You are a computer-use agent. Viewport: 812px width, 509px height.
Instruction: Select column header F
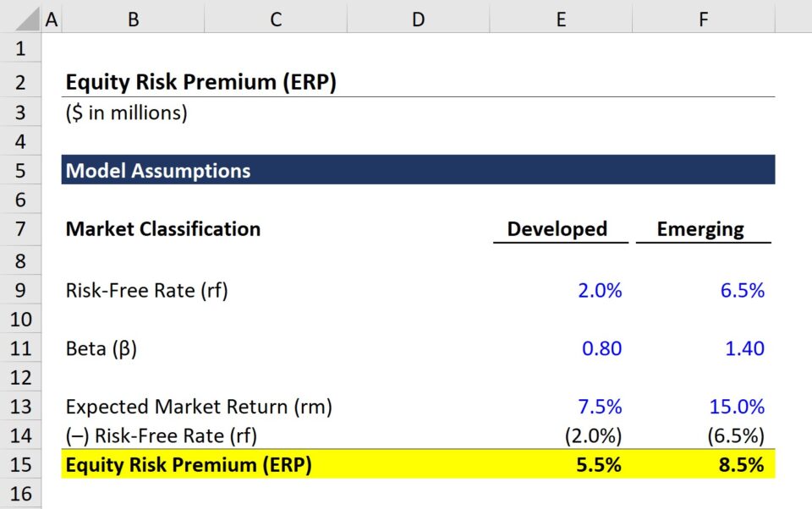coord(704,17)
